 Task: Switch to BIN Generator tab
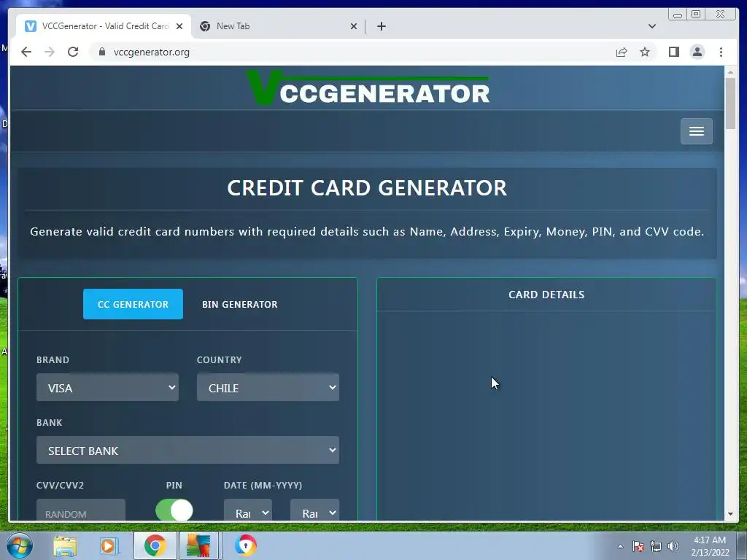point(239,304)
